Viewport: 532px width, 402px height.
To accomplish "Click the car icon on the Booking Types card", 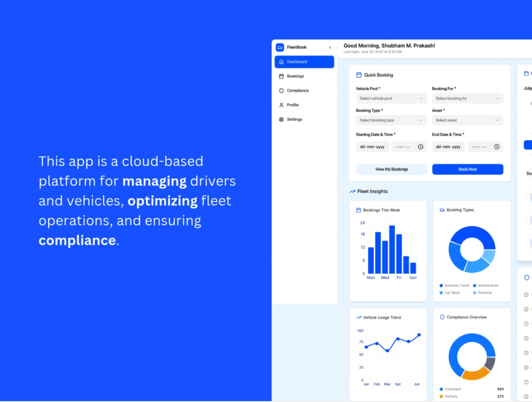I will pyautogui.click(x=443, y=210).
